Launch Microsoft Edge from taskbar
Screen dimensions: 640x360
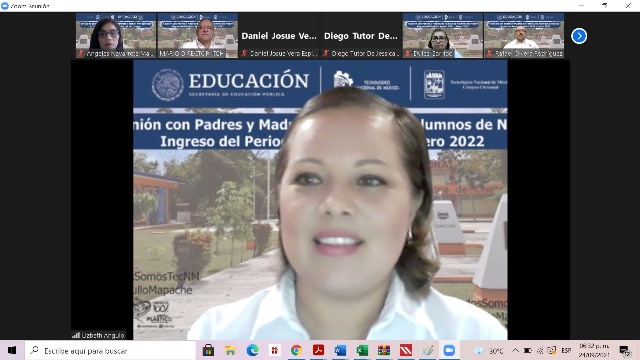252,350
